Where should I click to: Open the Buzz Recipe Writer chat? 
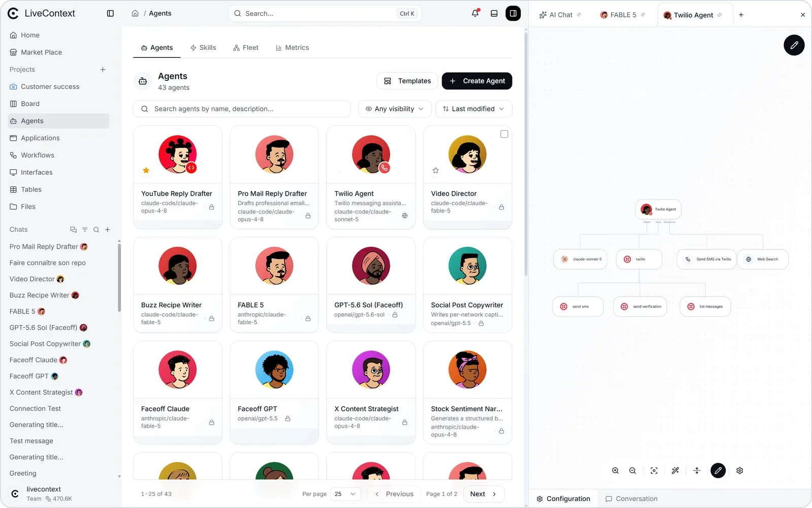tap(45, 295)
